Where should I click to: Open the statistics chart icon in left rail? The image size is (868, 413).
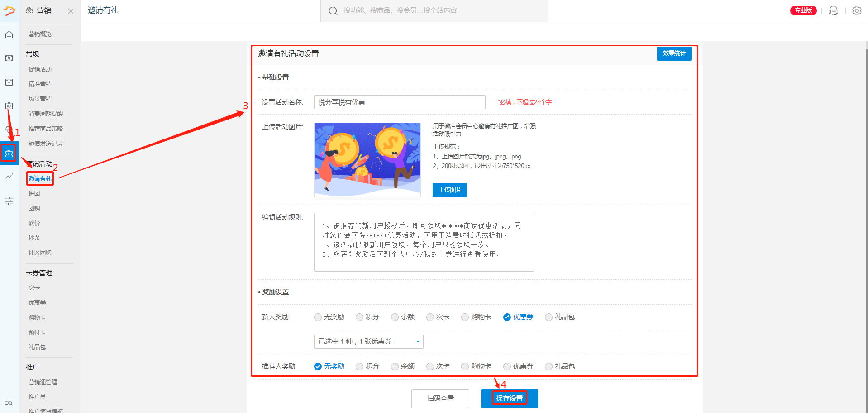pos(9,178)
